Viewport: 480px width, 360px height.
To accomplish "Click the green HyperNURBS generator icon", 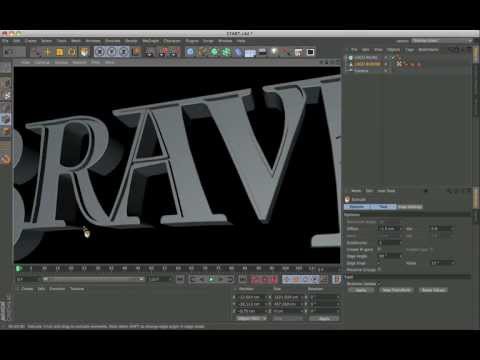I will point(214,52).
